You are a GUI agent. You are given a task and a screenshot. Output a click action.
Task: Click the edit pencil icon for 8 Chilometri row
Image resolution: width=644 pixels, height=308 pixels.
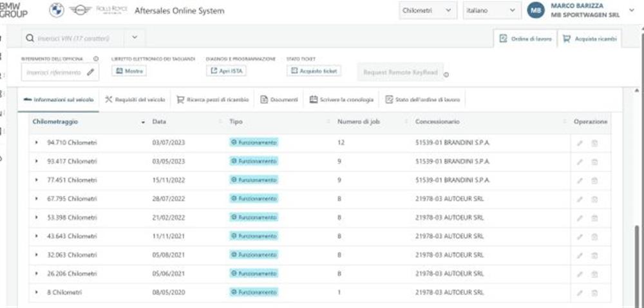click(x=580, y=293)
